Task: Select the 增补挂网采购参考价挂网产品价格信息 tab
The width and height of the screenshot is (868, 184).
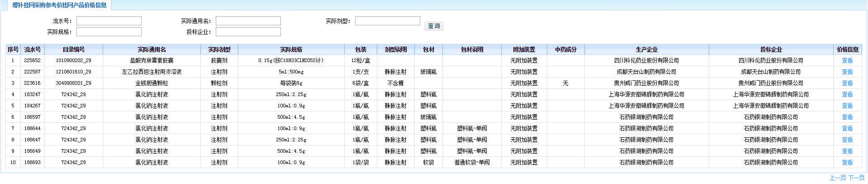Action: 59,5
